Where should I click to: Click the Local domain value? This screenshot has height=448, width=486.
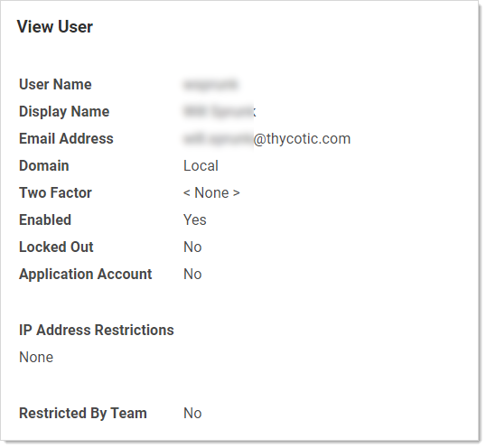201,166
